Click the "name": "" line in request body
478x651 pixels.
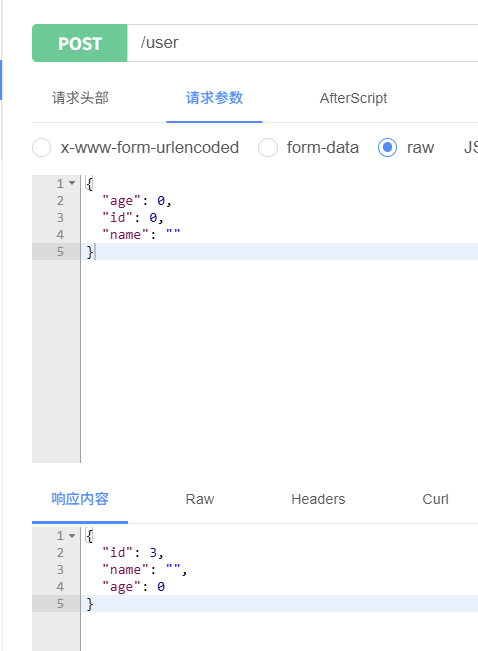[141, 235]
